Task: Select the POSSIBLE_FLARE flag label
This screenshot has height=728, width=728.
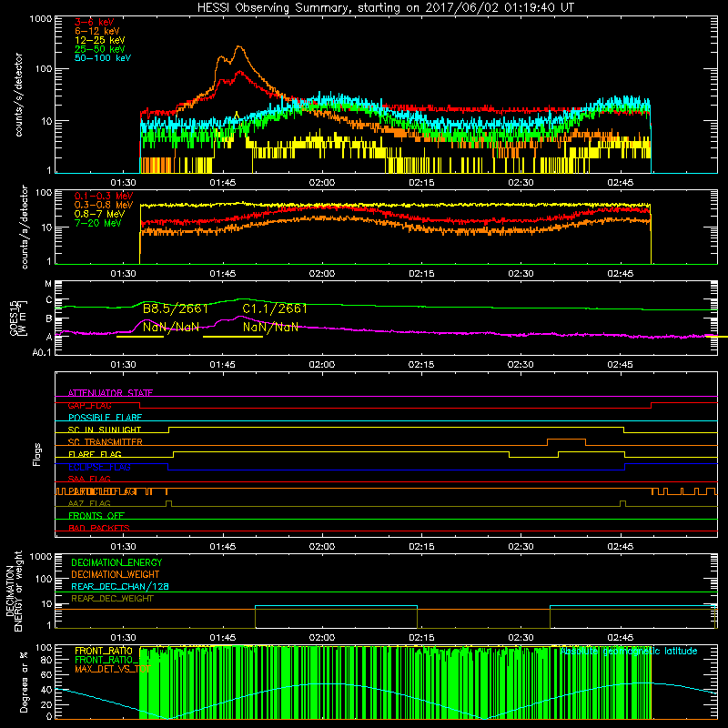Action: click(x=105, y=418)
